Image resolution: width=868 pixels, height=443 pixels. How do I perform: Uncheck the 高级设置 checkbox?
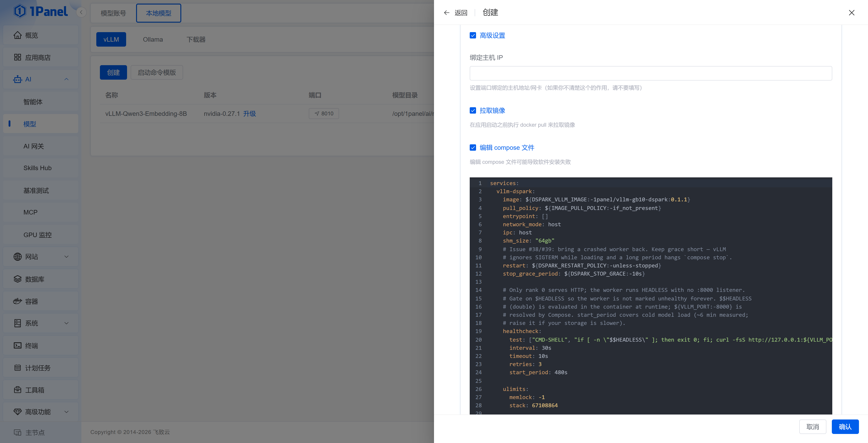(473, 36)
